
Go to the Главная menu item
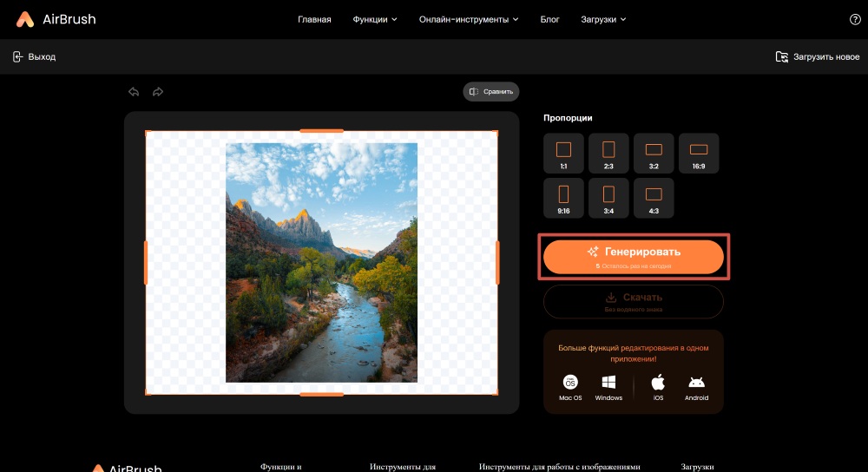coord(314,19)
